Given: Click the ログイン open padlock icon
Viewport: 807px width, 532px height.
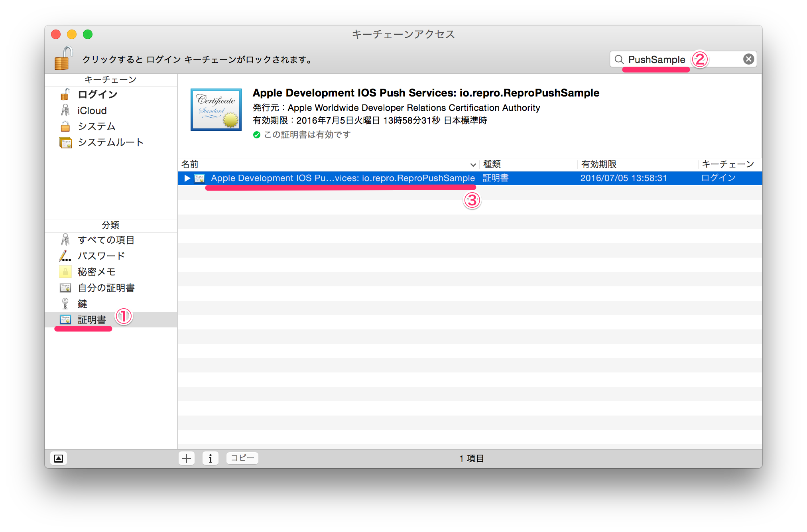Looking at the screenshot, I should tap(65, 94).
